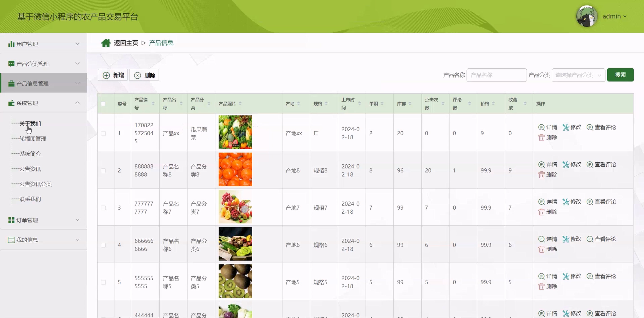Image resolution: width=644 pixels, height=318 pixels.
Task: Click 修改 for 产品名称6 row
Action: pos(572,239)
